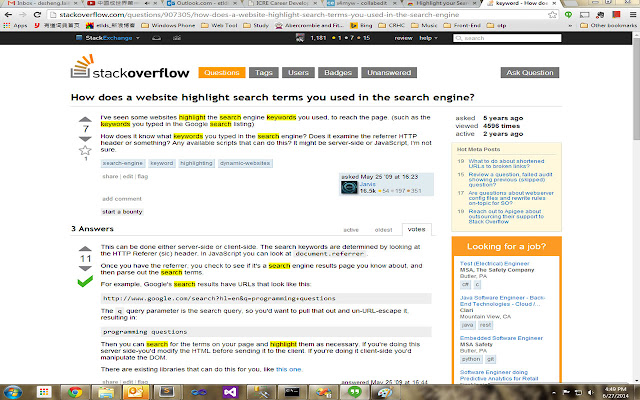Open the Other bookmarks folder
The image size is (640, 400).
pos(609,25)
